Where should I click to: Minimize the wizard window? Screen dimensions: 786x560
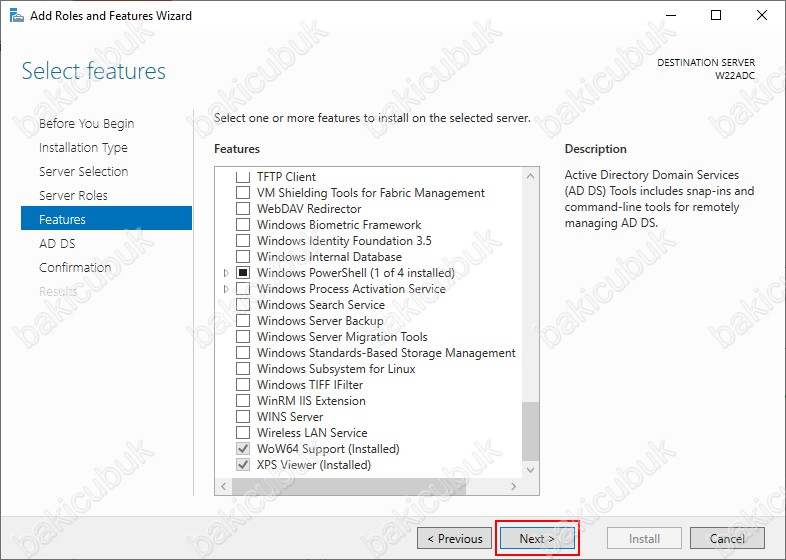click(x=671, y=15)
